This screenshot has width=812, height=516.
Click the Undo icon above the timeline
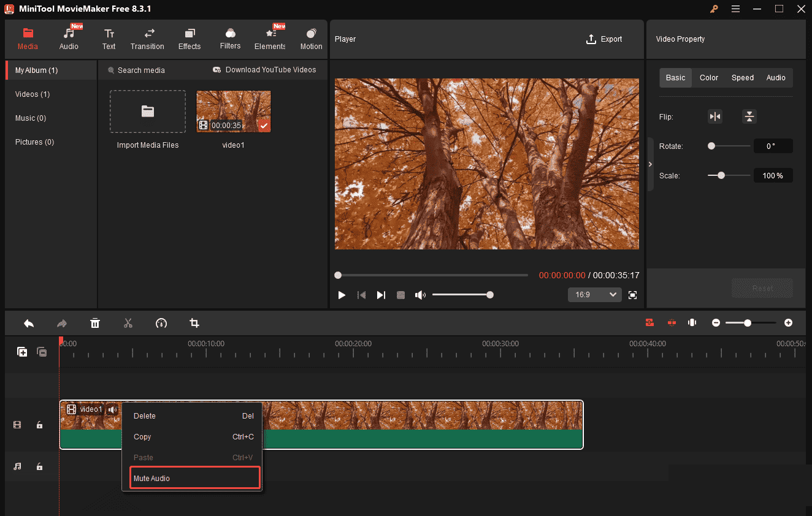(x=28, y=323)
